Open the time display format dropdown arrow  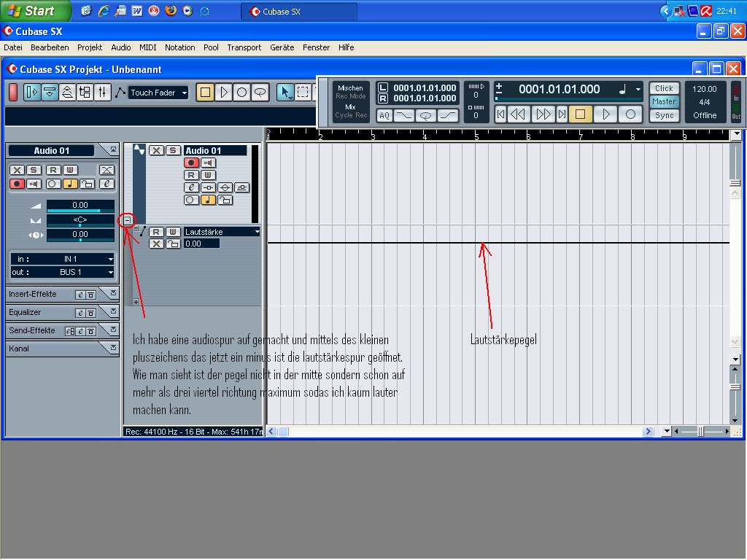click(x=638, y=90)
